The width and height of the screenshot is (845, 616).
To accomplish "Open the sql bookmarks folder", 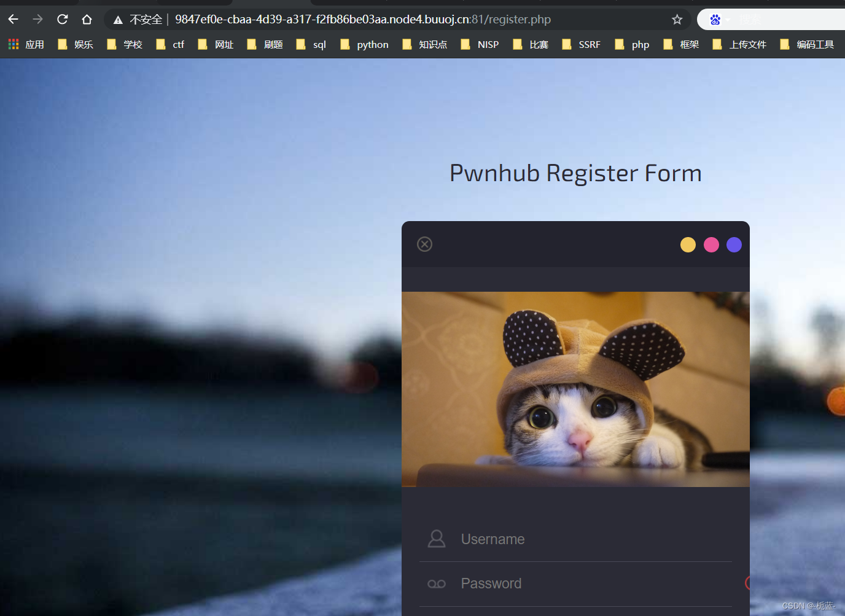I will point(319,44).
